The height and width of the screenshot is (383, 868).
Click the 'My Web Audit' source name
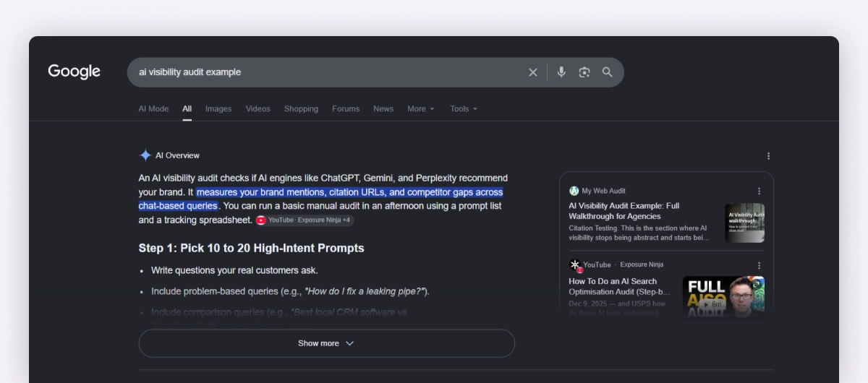pos(603,191)
